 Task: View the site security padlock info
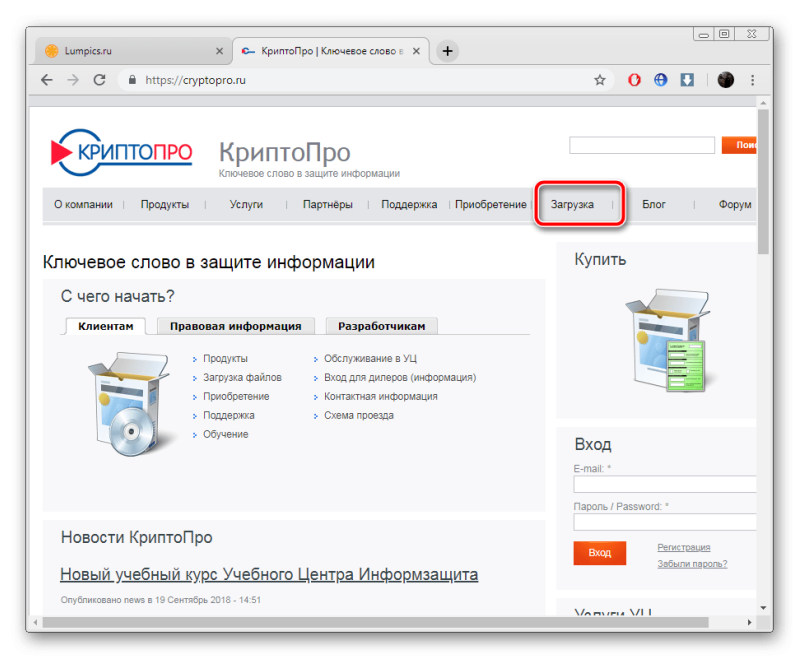point(132,80)
